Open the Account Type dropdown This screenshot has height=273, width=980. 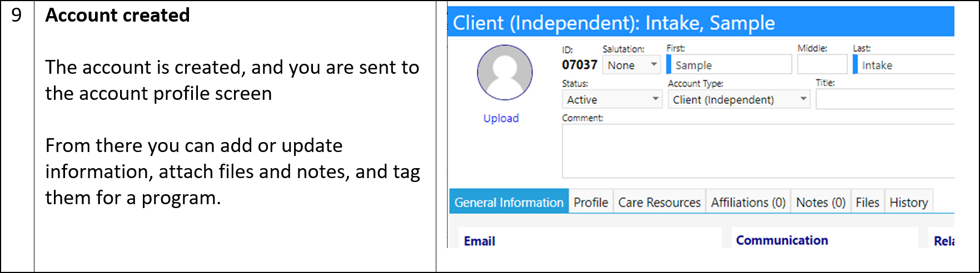[x=739, y=99]
